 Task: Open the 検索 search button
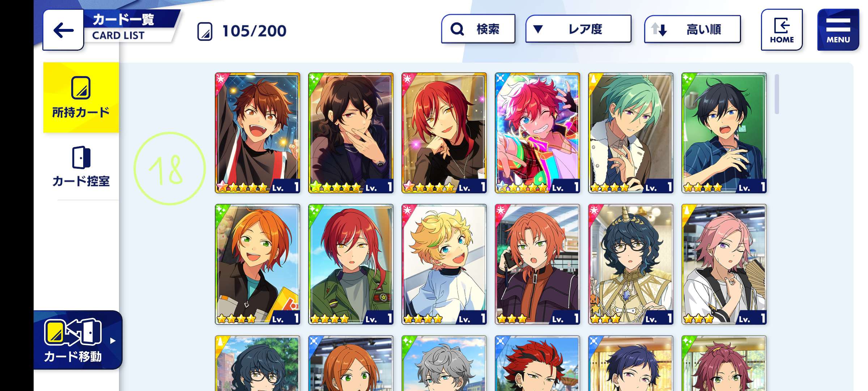(x=478, y=29)
